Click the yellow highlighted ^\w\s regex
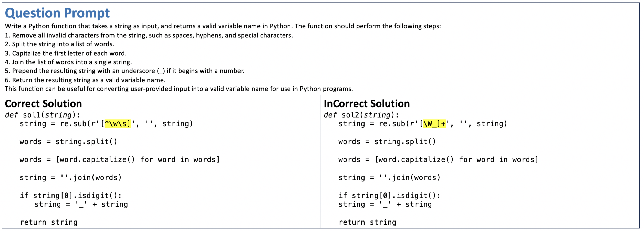 point(118,124)
